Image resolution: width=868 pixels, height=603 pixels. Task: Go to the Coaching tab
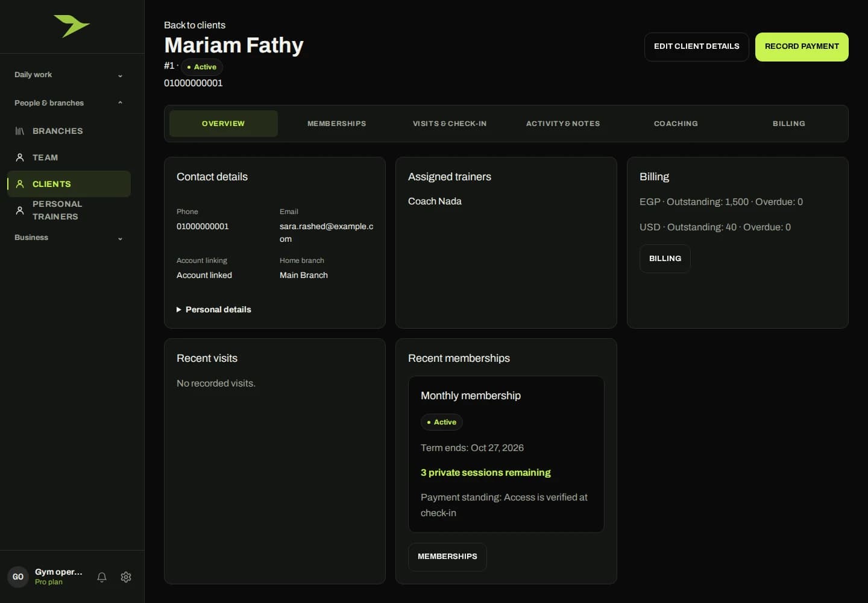click(x=676, y=124)
